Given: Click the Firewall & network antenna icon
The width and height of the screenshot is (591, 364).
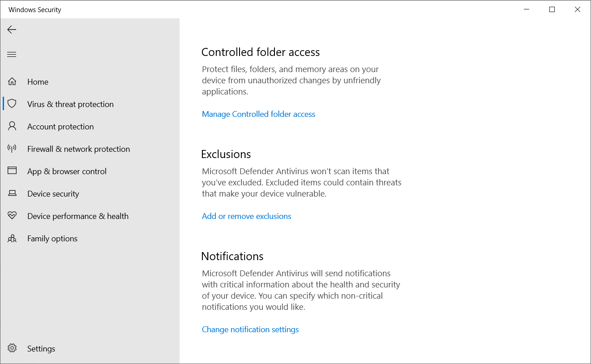Looking at the screenshot, I should (x=12, y=149).
